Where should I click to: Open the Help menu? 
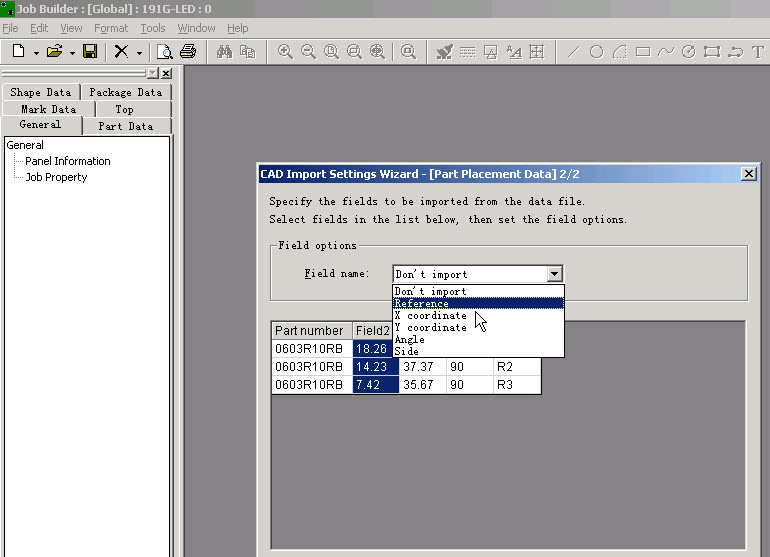pos(238,28)
